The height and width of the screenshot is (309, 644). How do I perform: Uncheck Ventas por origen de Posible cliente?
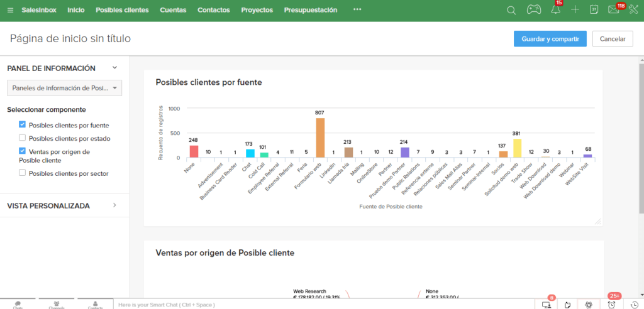(x=22, y=151)
